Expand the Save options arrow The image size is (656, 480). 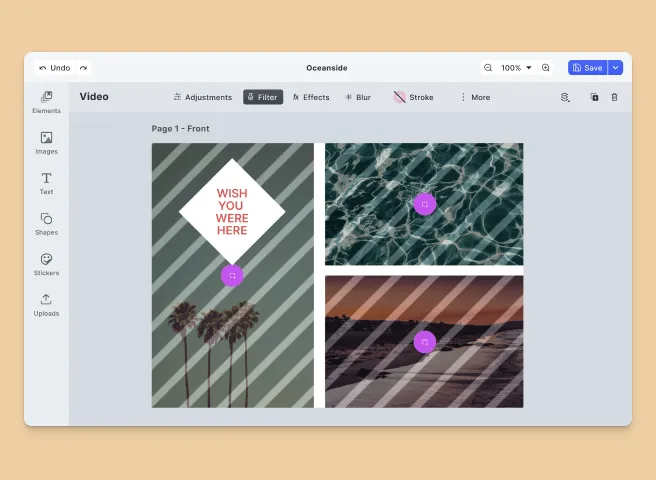[x=615, y=68]
